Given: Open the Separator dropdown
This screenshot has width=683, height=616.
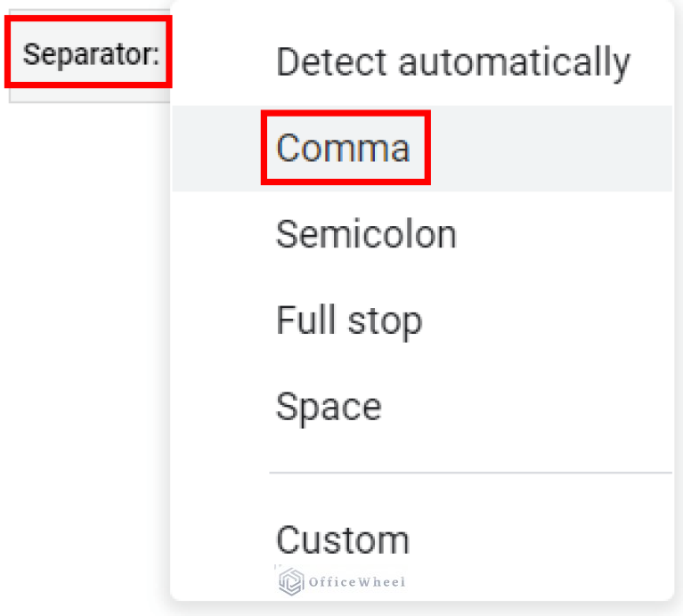Looking at the screenshot, I should 90,55.
